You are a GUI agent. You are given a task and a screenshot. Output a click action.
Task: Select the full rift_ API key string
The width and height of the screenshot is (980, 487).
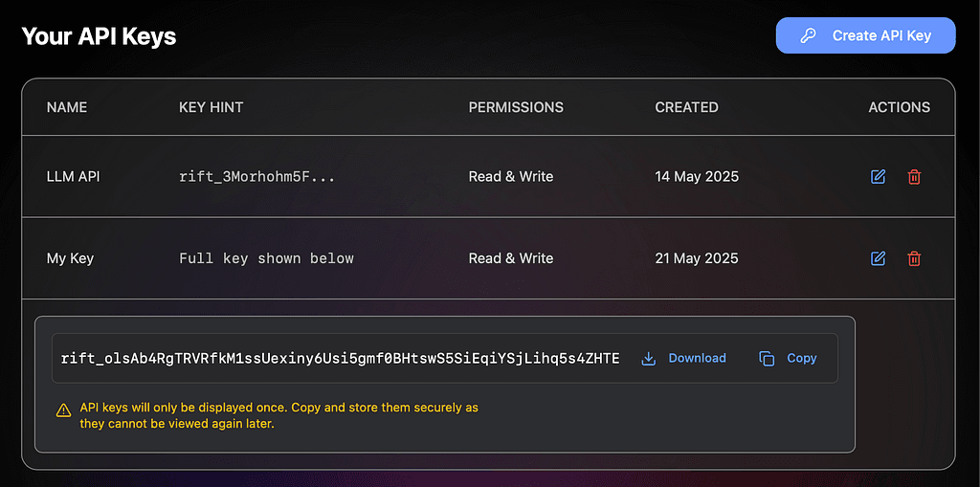coord(340,358)
